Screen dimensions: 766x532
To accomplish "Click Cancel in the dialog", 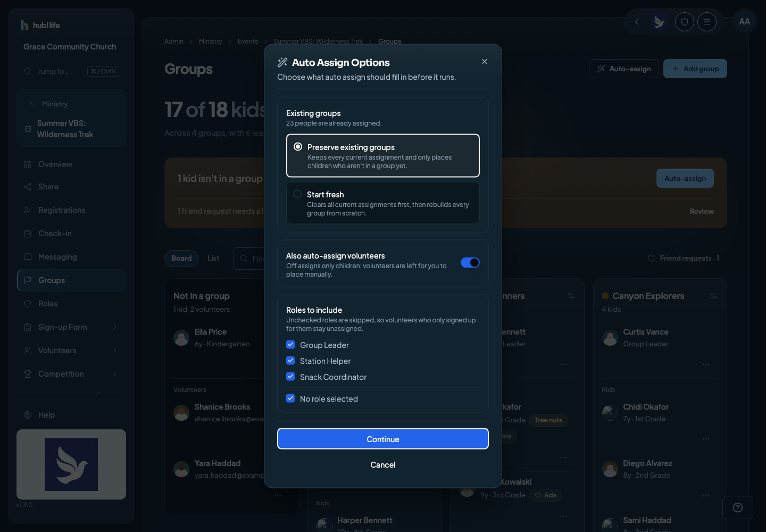I will click(383, 465).
